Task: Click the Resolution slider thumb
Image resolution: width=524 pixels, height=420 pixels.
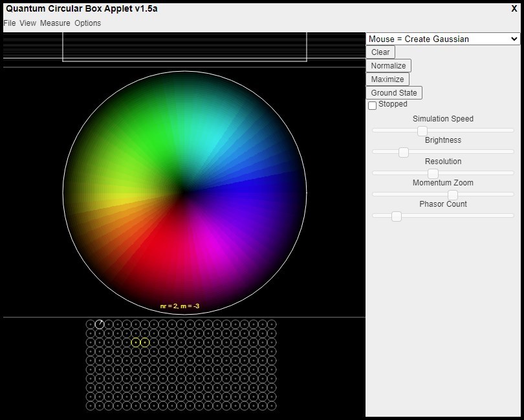Action: [433, 173]
